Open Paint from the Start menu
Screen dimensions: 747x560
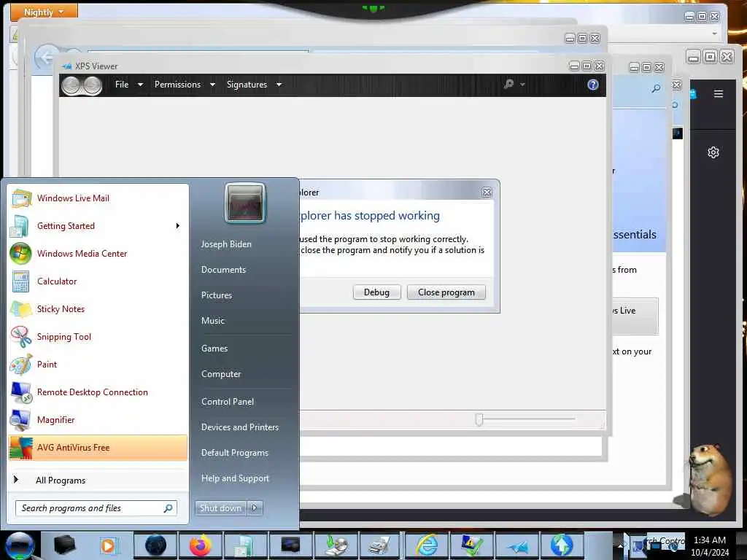(98, 365)
